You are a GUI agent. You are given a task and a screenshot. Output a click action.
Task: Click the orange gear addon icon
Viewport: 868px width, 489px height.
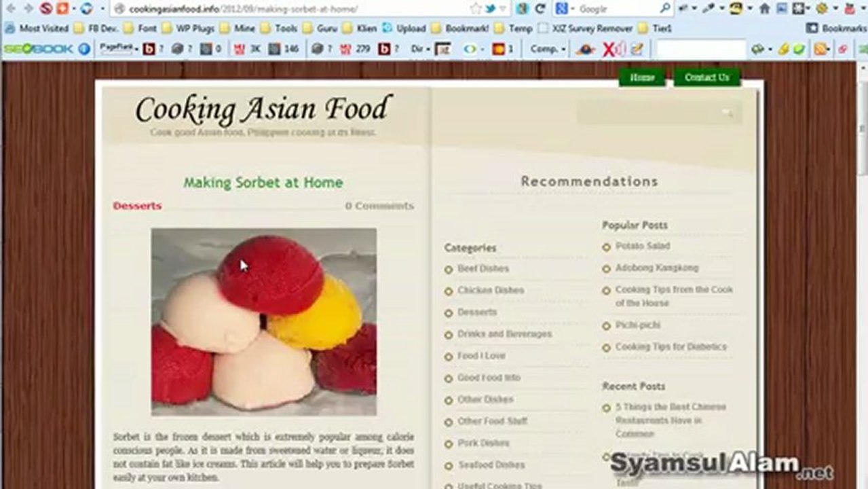[x=822, y=9]
